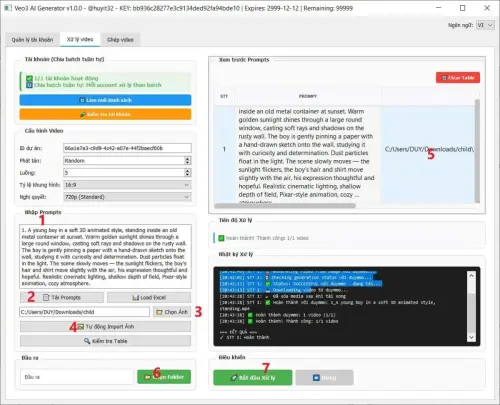Viewport: 500px width, 405px height.
Task: Click the refresh icon on Làm mới danh sách
Action: (82, 100)
